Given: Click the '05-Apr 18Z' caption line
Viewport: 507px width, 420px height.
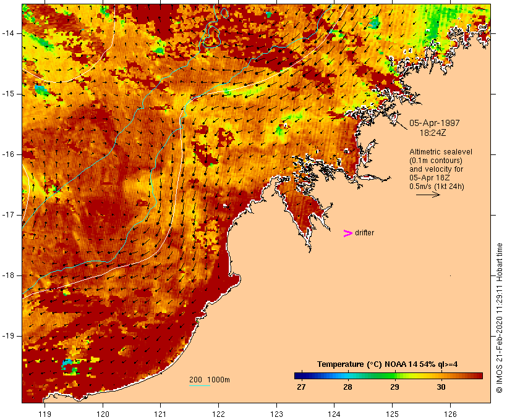Looking at the screenshot, I should [429, 178].
